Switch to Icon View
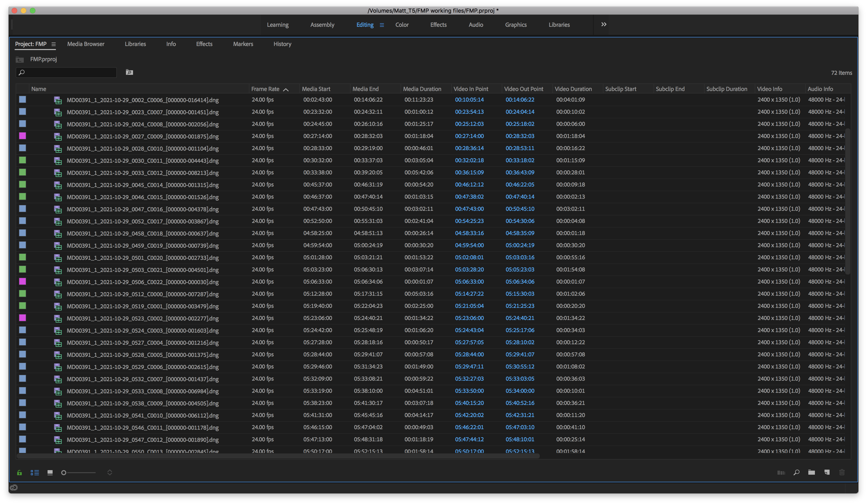This screenshot has width=867, height=504. click(x=50, y=473)
